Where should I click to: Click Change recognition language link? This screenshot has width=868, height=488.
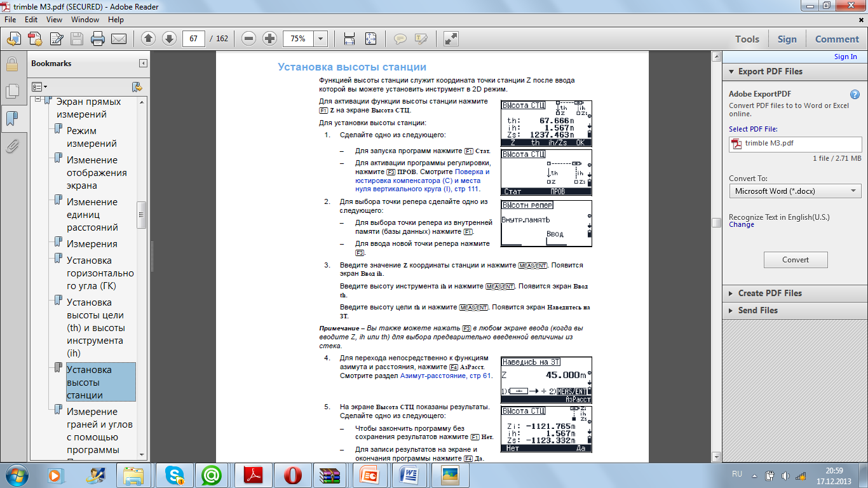[742, 224]
